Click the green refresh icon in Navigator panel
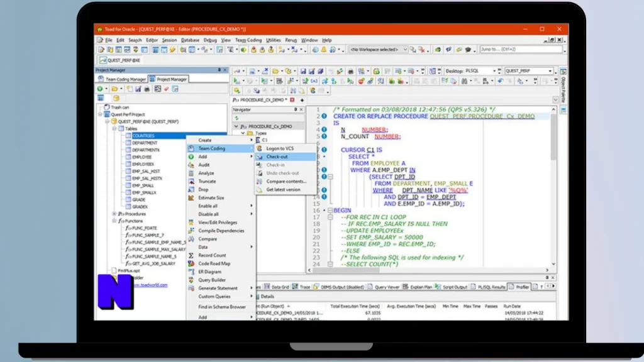This screenshot has height=362, width=644. click(236, 118)
